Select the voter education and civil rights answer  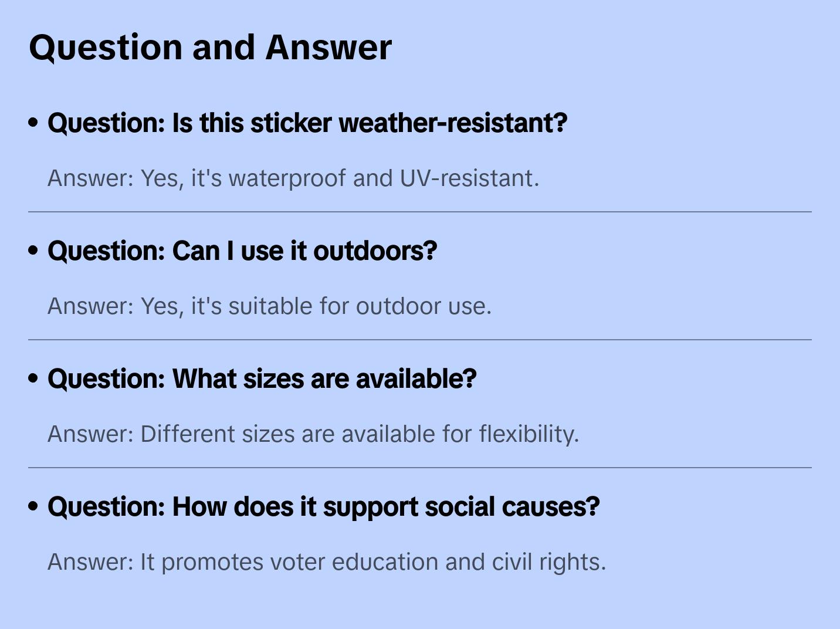click(x=326, y=562)
